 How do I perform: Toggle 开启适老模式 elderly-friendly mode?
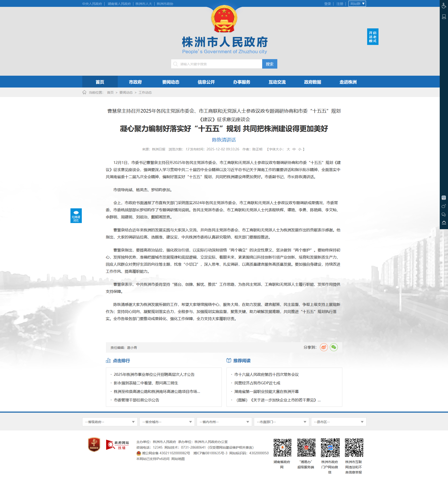pyautogui.click(x=372, y=37)
